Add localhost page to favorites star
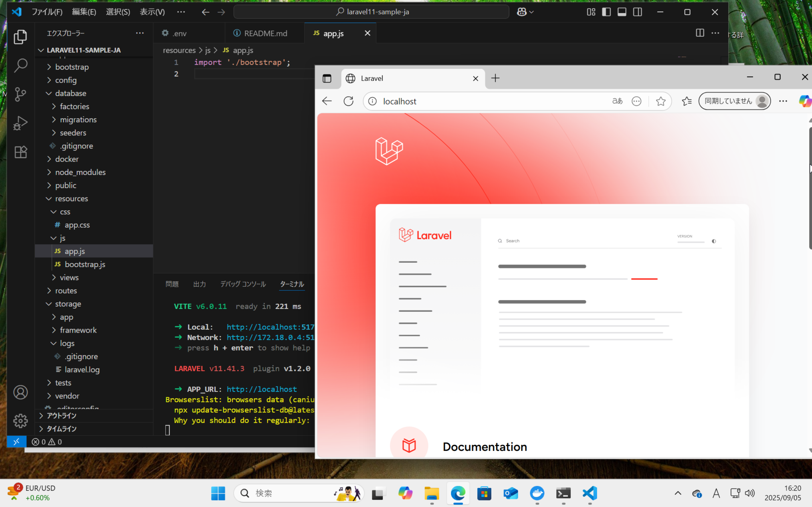This screenshot has width=812, height=507. point(660,101)
